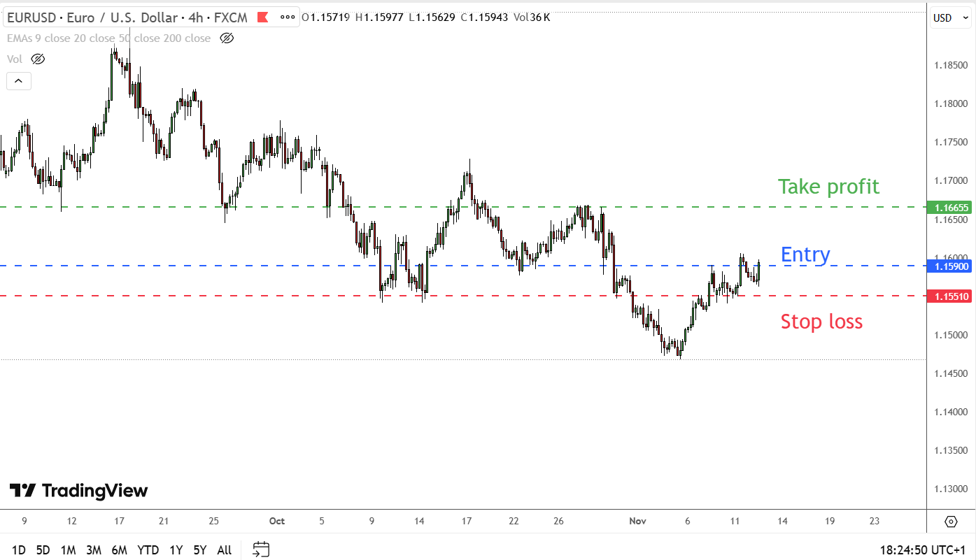
Task: Click the green Take profit price tag 1.16655
Action: tap(949, 208)
